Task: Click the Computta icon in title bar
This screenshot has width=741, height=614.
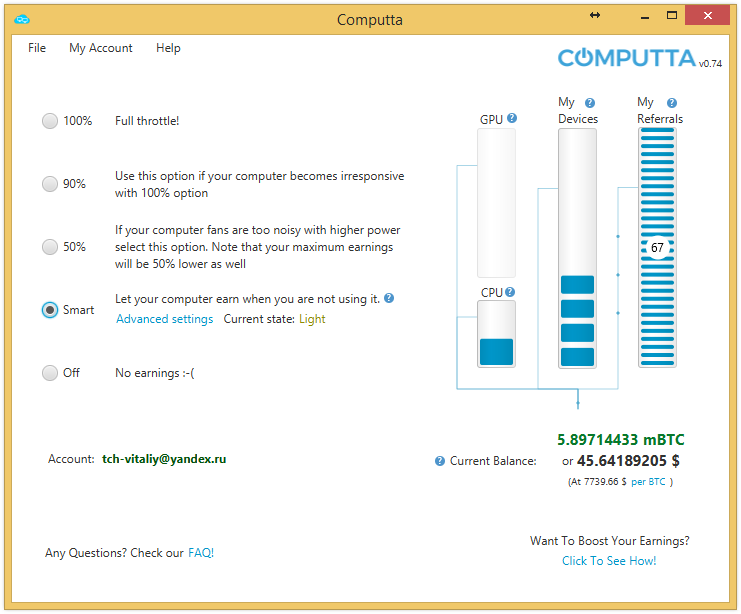Action: 23,19
